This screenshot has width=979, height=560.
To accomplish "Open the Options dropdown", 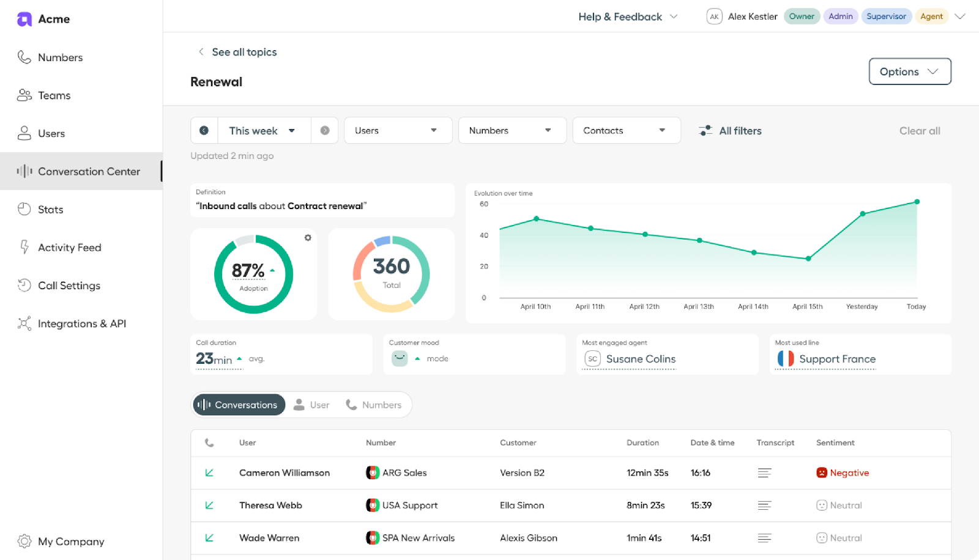I will 909,72.
